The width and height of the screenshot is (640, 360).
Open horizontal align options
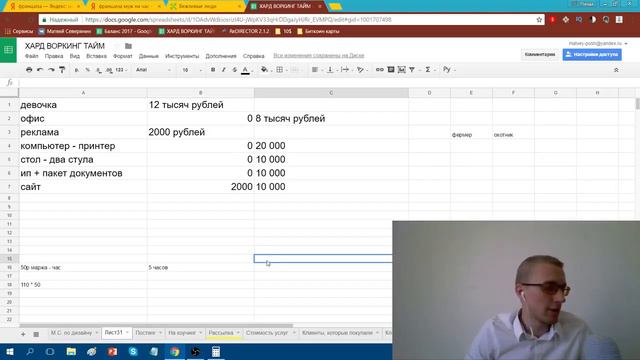coord(315,70)
